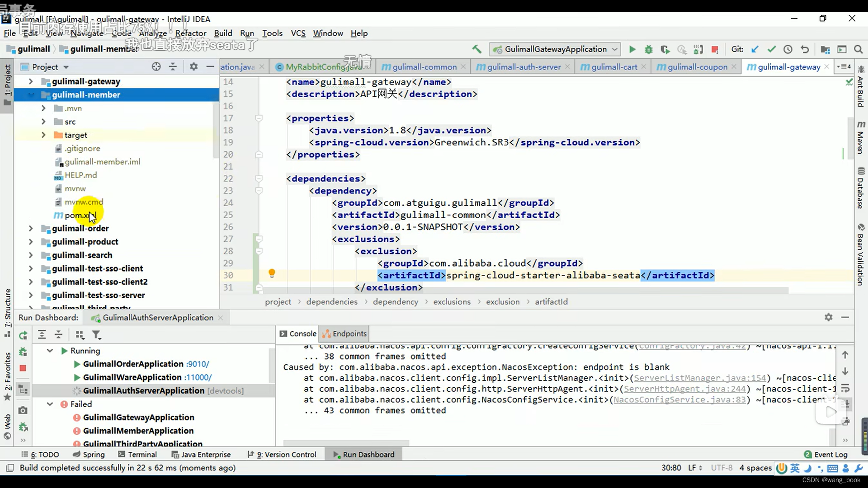The height and width of the screenshot is (488, 868).
Task: Expand the target folder
Action: point(43,135)
